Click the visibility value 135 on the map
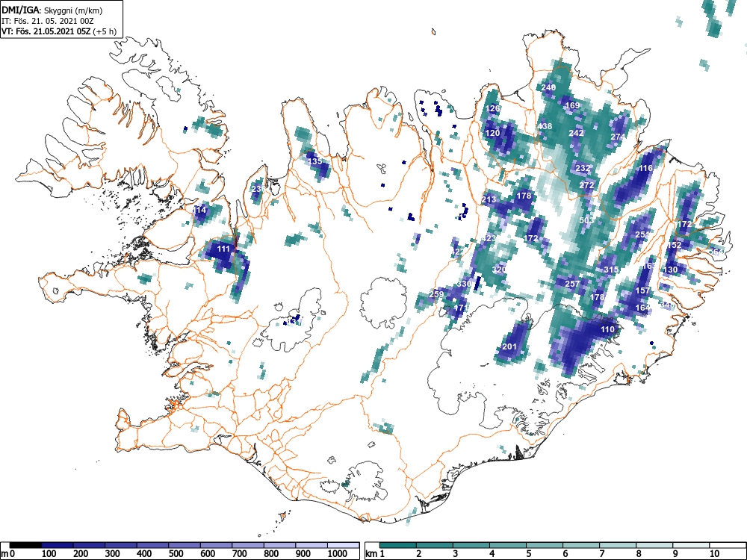The image size is (747, 560). click(315, 161)
